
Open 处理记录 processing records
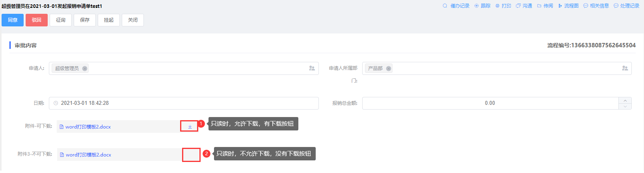click(x=627, y=6)
